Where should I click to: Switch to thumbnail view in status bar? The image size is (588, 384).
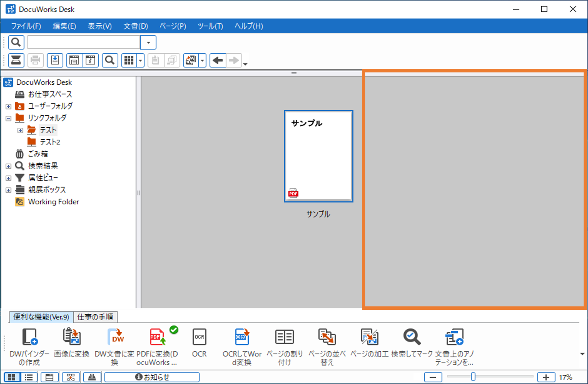[12, 377]
